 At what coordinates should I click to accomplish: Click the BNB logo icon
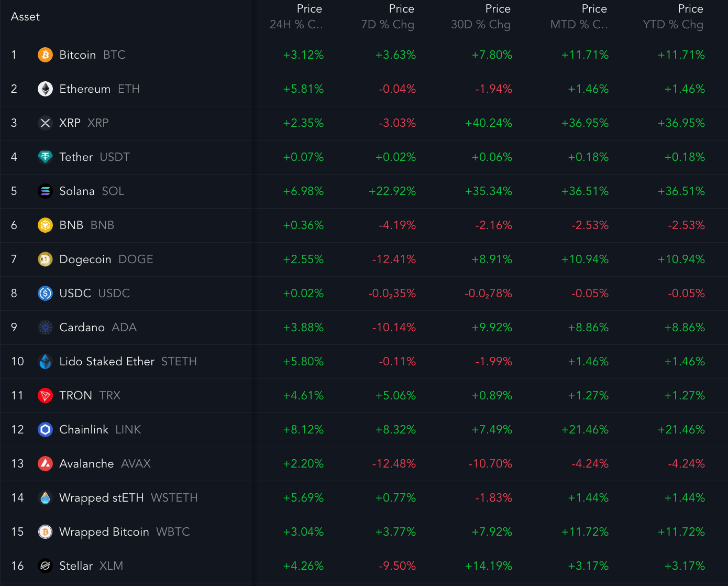(46, 225)
